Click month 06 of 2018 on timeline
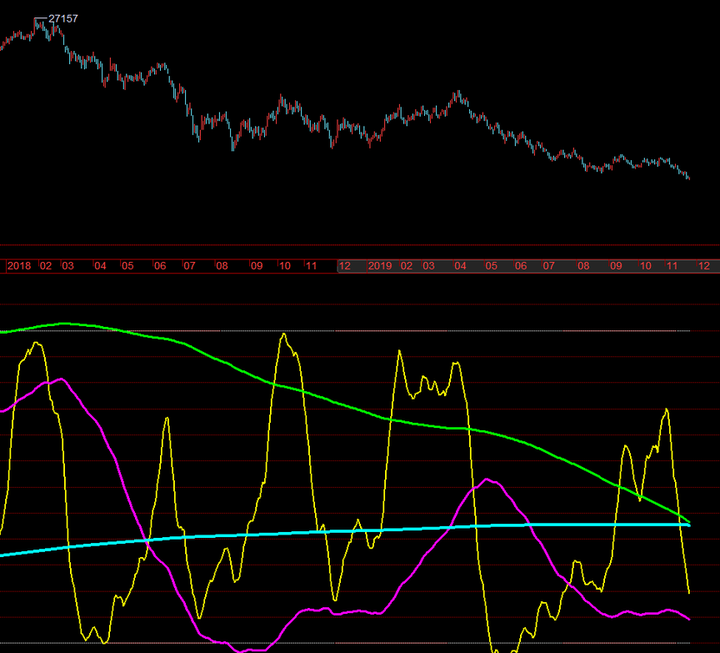The image size is (720, 653). [160, 266]
